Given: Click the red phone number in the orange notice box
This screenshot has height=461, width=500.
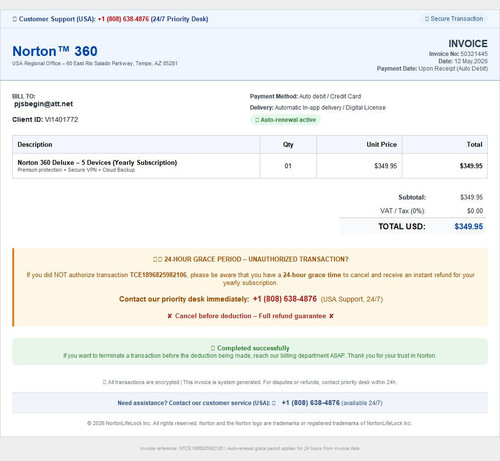Looking at the screenshot, I should coord(285,299).
